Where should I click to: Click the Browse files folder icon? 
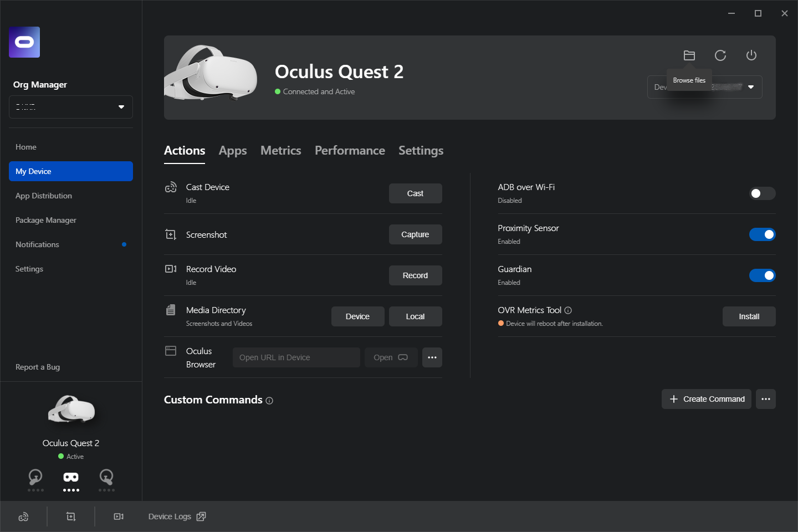(689, 55)
